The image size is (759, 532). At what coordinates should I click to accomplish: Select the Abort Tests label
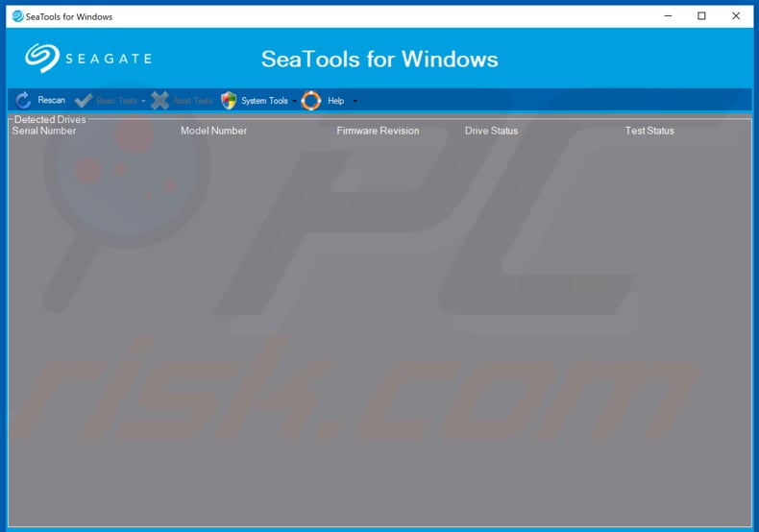coord(193,101)
